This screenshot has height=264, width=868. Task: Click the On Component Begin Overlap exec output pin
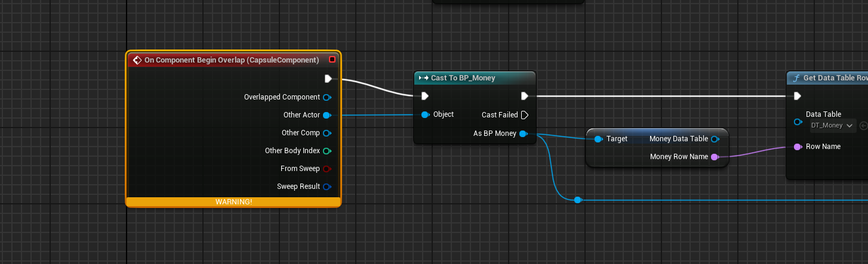click(x=328, y=79)
